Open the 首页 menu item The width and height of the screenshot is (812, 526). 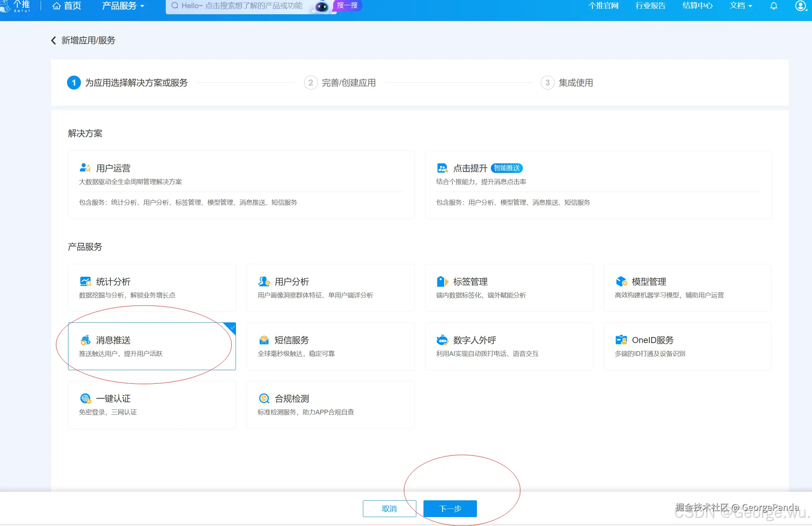pyautogui.click(x=67, y=6)
